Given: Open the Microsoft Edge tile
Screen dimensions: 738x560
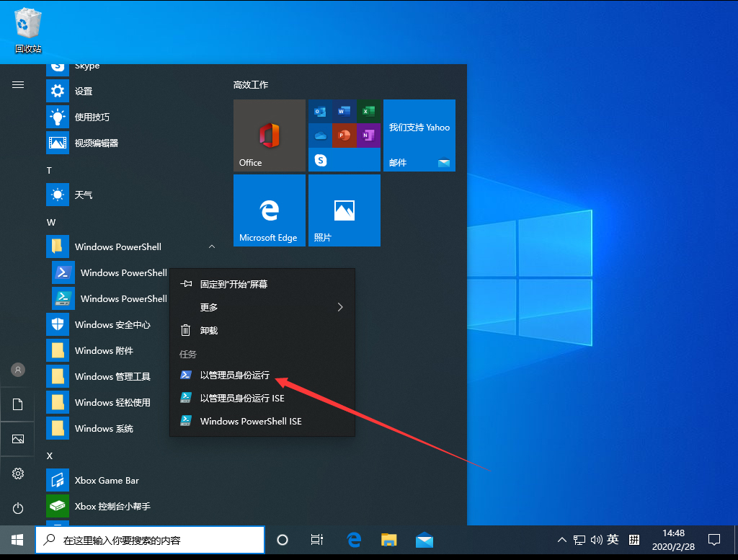Looking at the screenshot, I should point(269,210).
